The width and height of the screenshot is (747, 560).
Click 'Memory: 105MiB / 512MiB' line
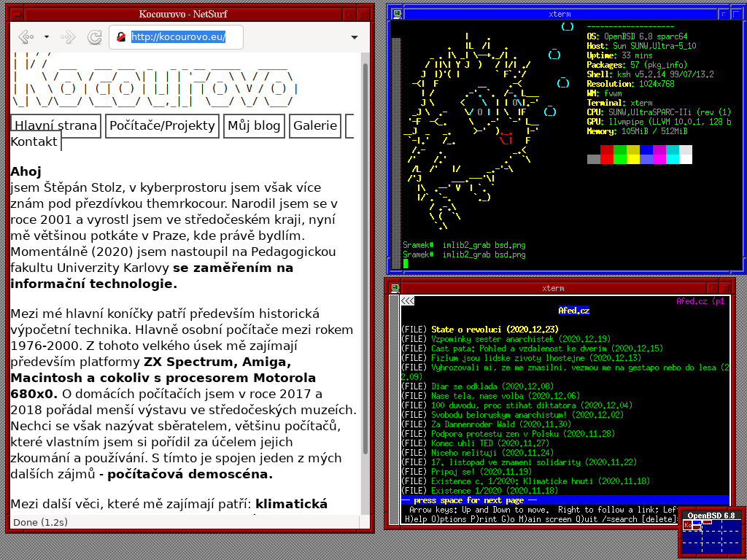tap(637, 131)
